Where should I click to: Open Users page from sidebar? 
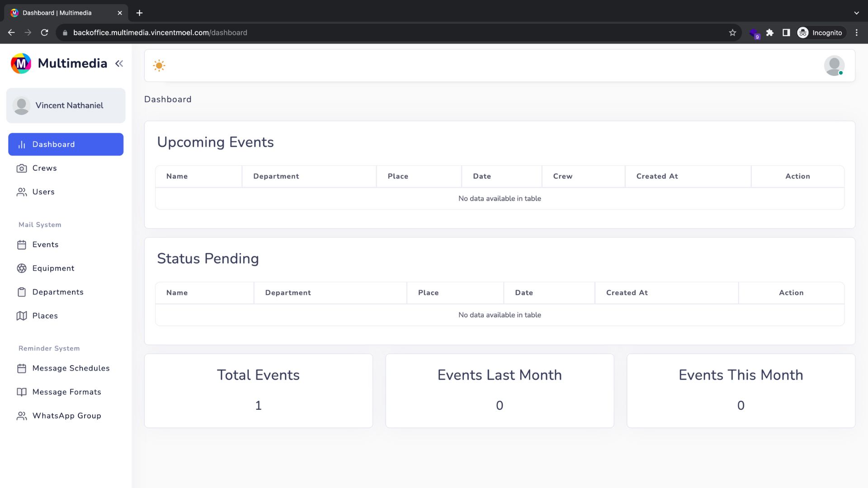click(x=43, y=192)
